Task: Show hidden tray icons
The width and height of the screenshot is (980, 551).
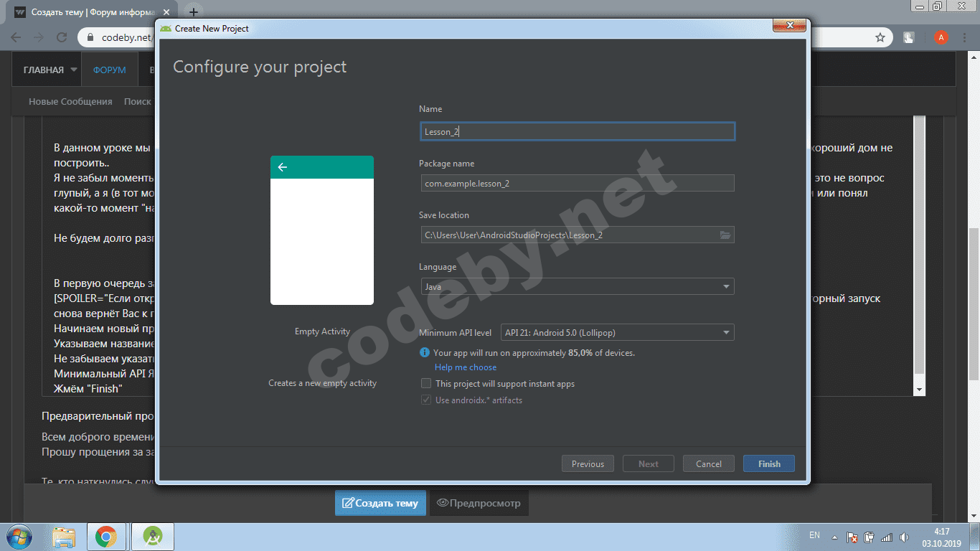Action: (834, 537)
